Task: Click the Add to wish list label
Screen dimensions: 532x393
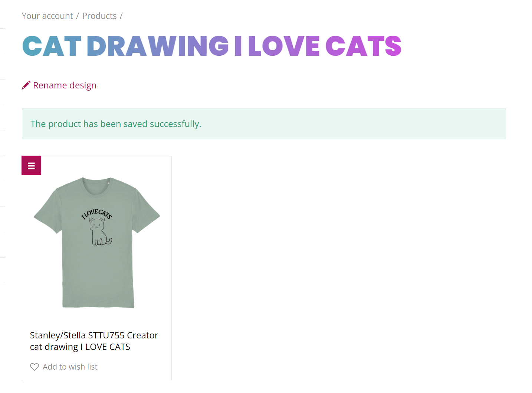Action: coord(70,367)
